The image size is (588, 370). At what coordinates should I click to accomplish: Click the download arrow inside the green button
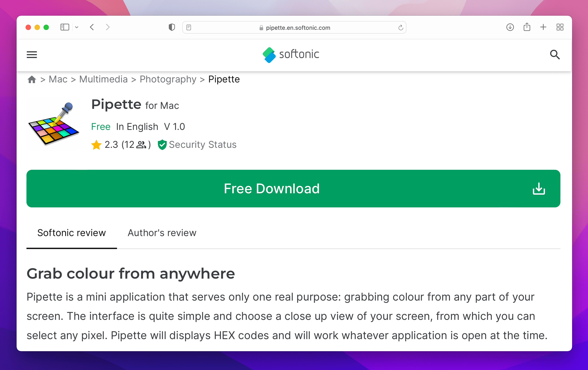point(539,188)
